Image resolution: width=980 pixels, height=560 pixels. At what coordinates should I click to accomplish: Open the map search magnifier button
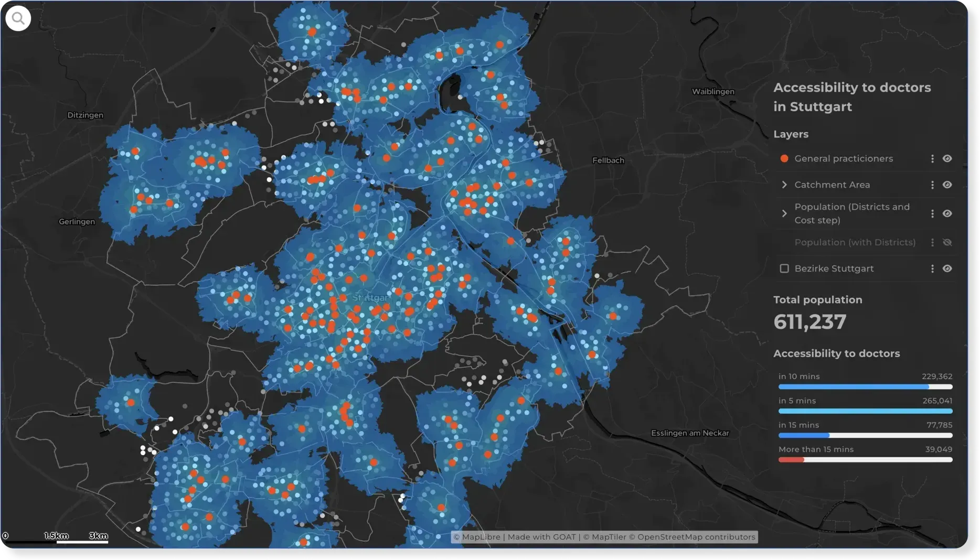pyautogui.click(x=18, y=18)
